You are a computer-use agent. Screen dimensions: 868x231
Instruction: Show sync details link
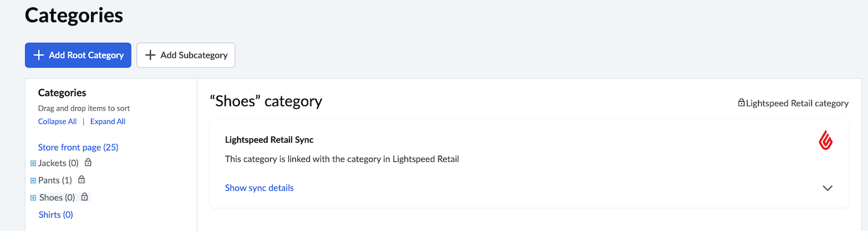tap(259, 188)
